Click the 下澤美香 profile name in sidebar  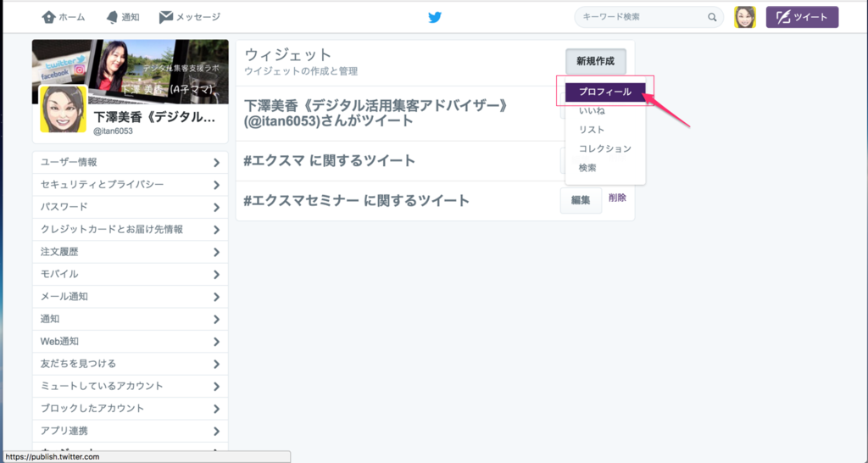pyautogui.click(x=154, y=117)
